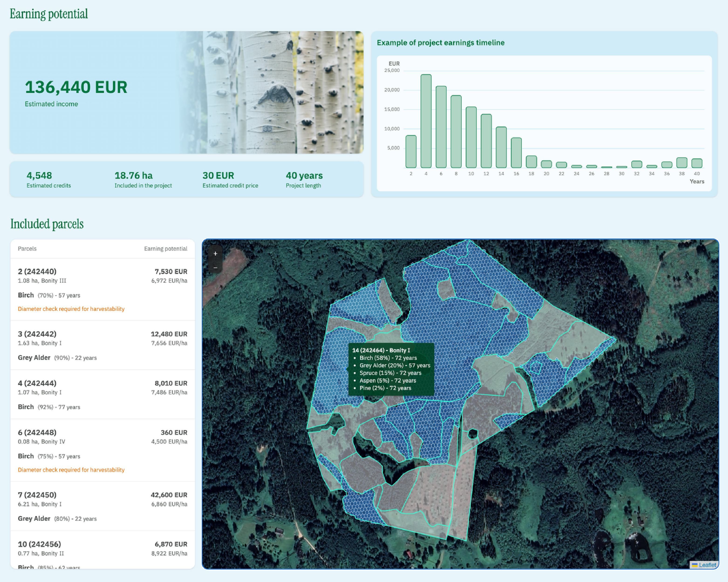Click the 40 years project length stat
This screenshot has width=728, height=582.
click(x=304, y=179)
